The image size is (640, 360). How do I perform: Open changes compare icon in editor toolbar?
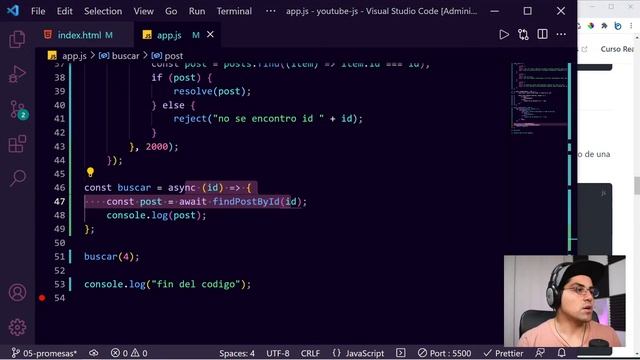click(523, 35)
